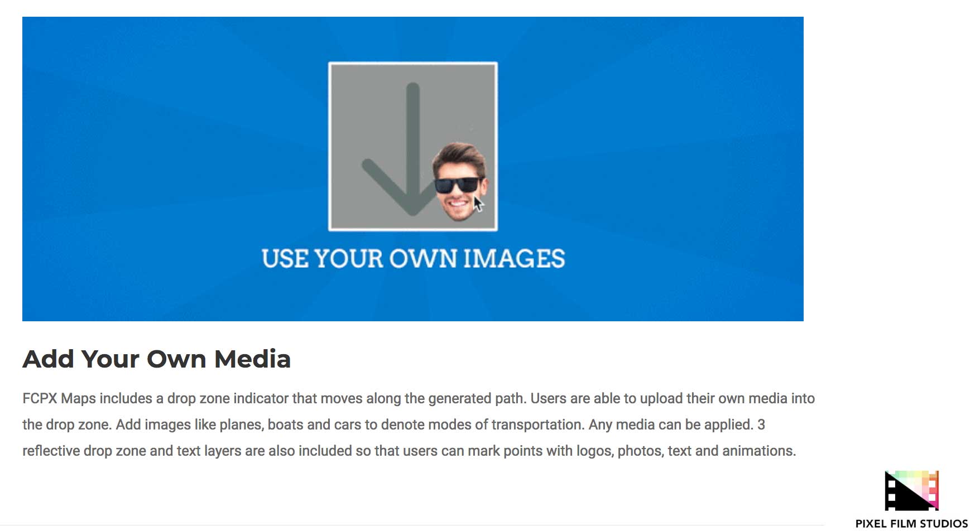The height and width of the screenshot is (531, 980).
Task: Click the USE YOUR OWN IMAGES caption
Action: [x=414, y=259]
